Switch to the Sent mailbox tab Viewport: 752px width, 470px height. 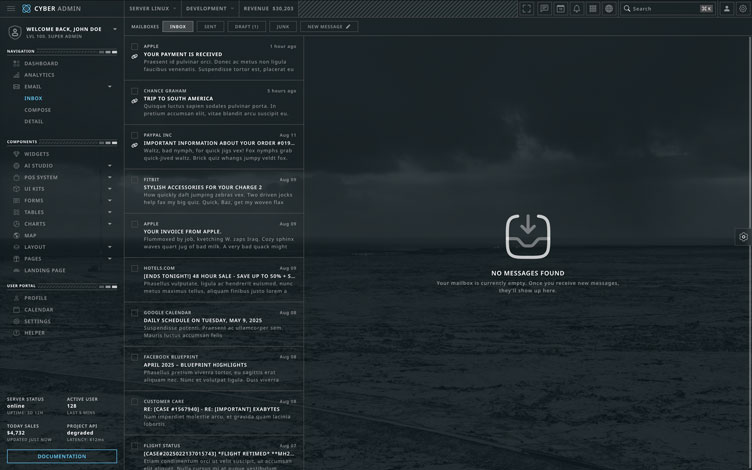click(x=209, y=27)
